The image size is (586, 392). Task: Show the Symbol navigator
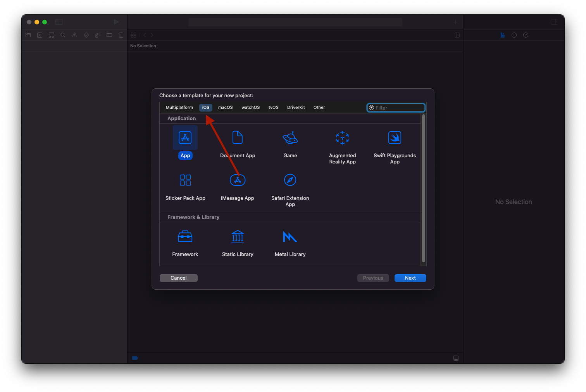(51, 35)
